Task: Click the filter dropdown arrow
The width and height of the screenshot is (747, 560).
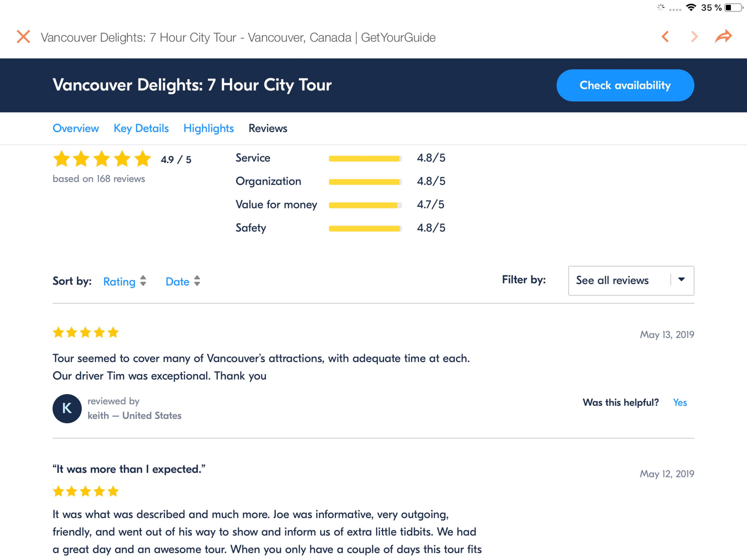Action: tap(681, 279)
